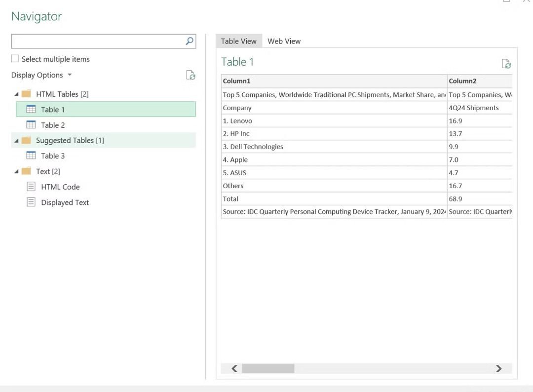Collapse the HTML Tables group
This screenshot has height=392, width=533.
click(x=16, y=94)
